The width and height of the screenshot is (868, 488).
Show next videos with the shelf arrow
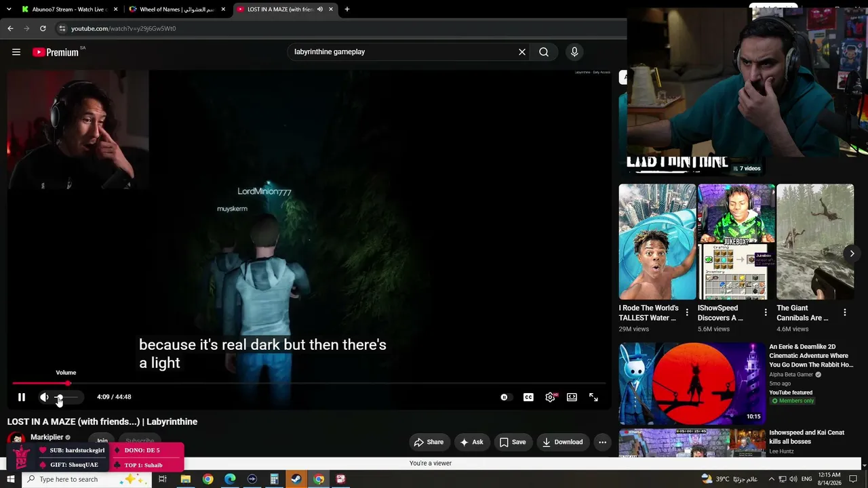click(852, 253)
